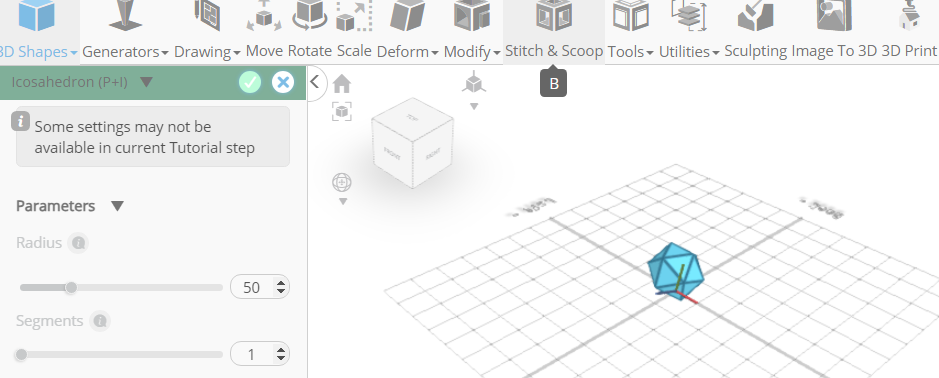Open the Utilities dropdown menu

point(716,53)
